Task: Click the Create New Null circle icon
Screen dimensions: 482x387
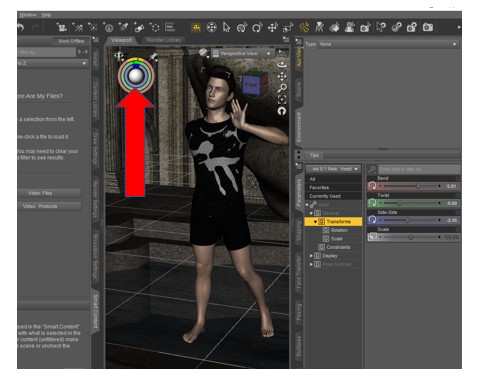Action: click(x=154, y=27)
